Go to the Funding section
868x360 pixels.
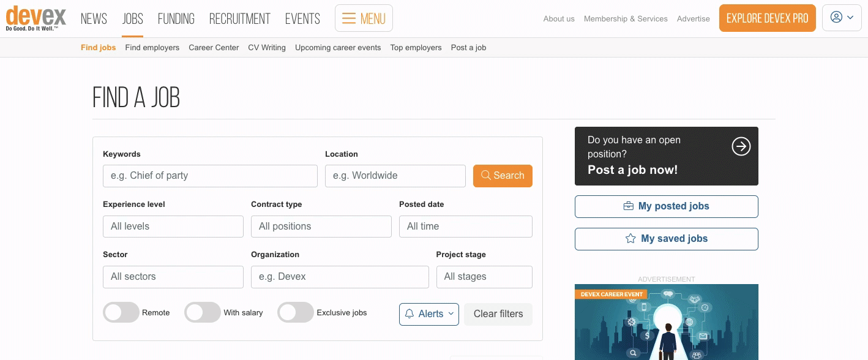pyautogui.click(x=176, y=19)
